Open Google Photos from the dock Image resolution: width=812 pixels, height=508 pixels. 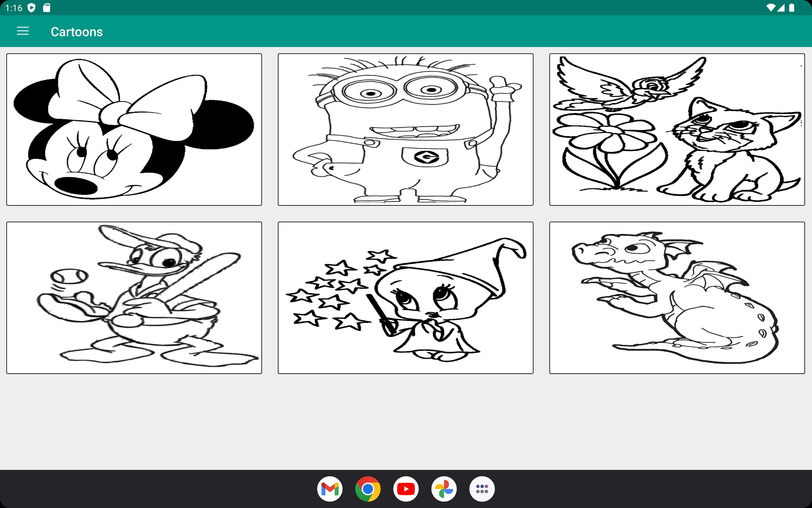tap(444, 489)
